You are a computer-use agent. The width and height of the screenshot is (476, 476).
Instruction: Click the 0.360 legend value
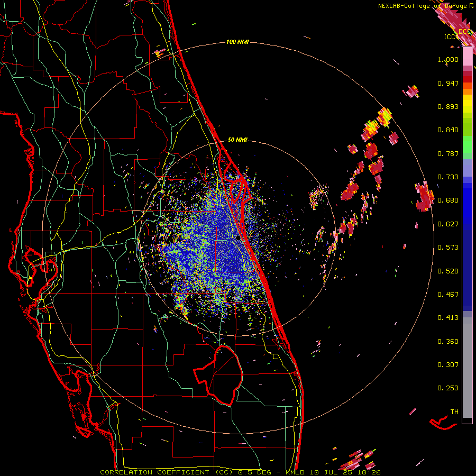tap(448, 342)
